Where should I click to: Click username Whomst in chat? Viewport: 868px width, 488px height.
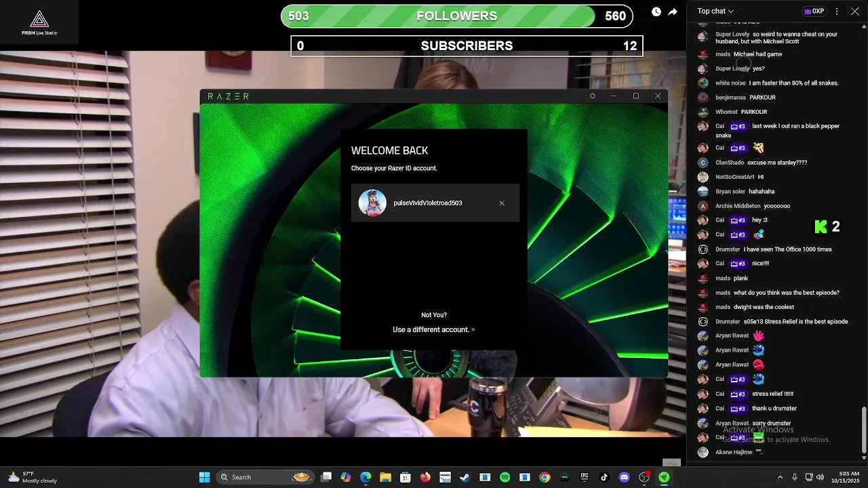726,112
